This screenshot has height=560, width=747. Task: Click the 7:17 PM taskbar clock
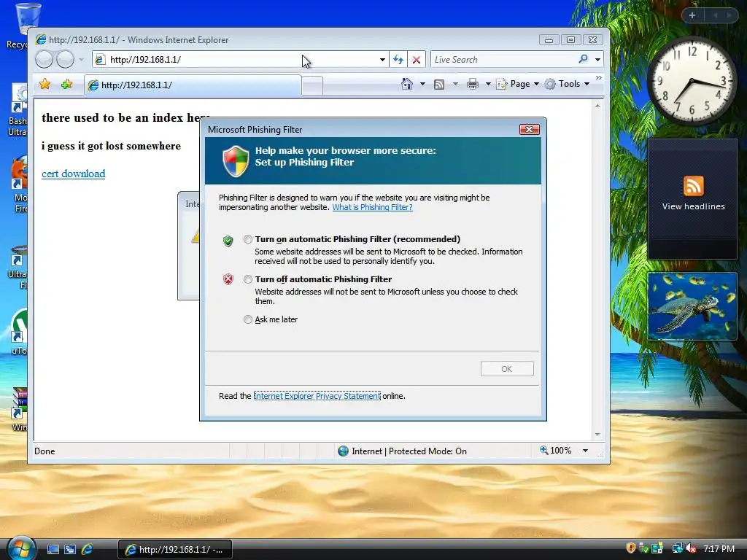click(x=719, y=548)
